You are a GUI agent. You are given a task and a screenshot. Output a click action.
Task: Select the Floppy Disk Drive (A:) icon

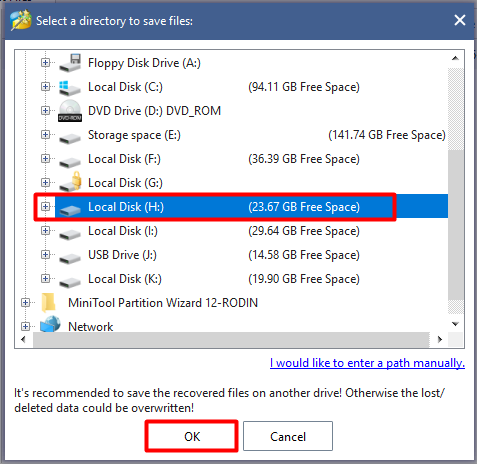(70, 63)
